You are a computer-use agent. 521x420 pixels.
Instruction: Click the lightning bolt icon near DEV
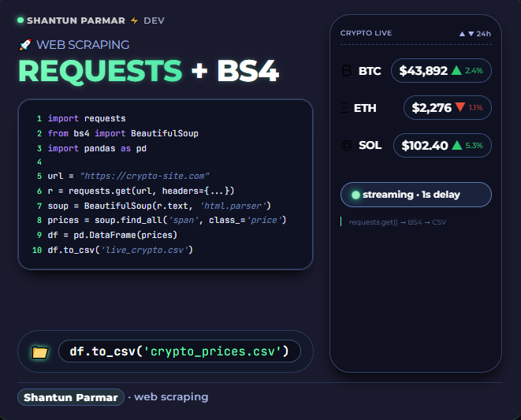coord(134,20)
